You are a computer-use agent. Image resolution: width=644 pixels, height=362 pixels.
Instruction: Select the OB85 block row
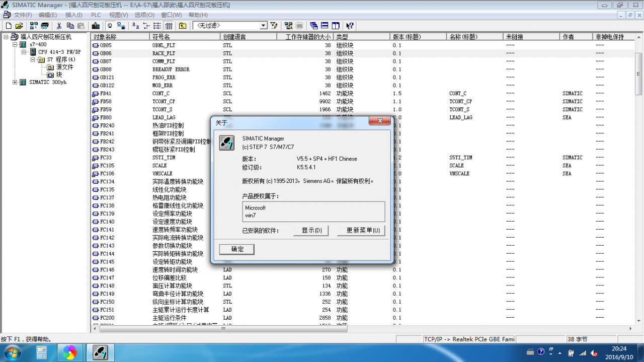[362, 45]
